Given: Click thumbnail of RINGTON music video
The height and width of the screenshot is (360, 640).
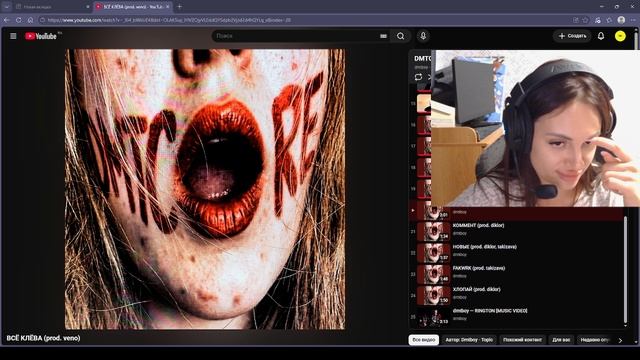Looking at the screenshot, I should tap(433, 317).
